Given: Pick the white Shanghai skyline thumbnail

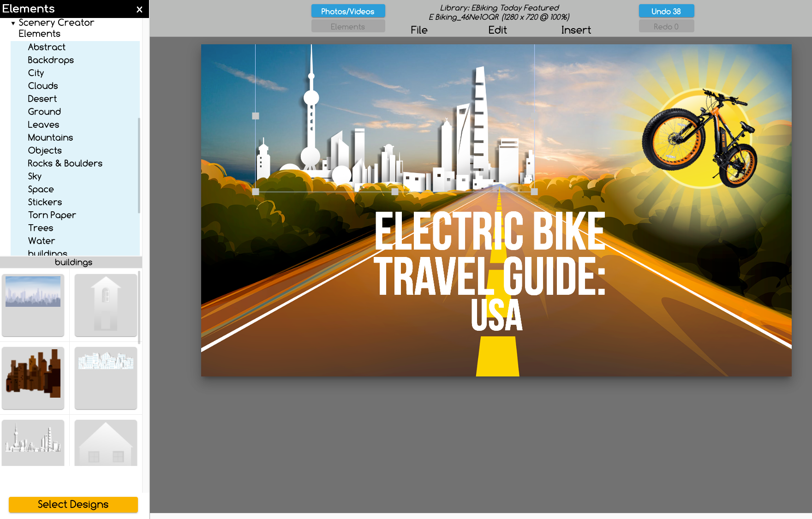Looking at the screenshot, I should (33, 442).
